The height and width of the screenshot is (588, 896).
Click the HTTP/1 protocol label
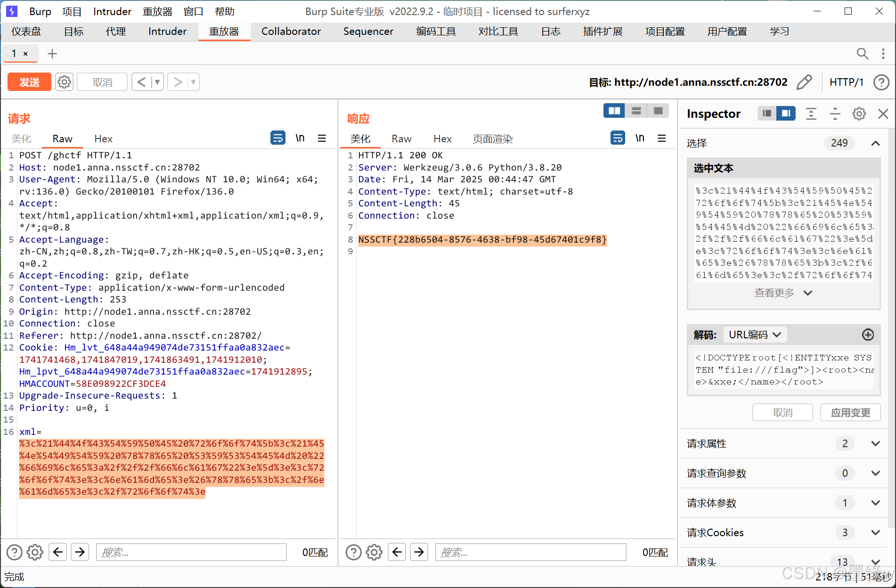[x=847, y=82]
